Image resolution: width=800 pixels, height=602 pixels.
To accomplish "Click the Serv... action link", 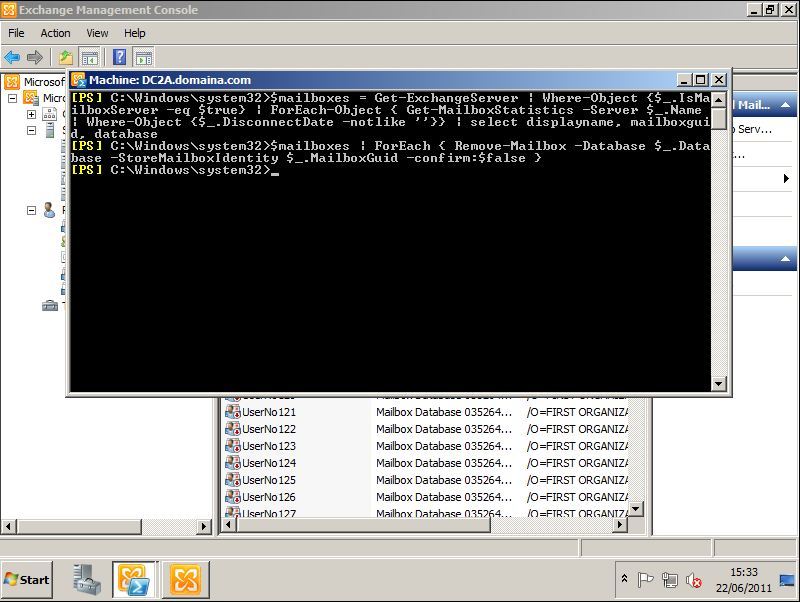I will (752, 129).
